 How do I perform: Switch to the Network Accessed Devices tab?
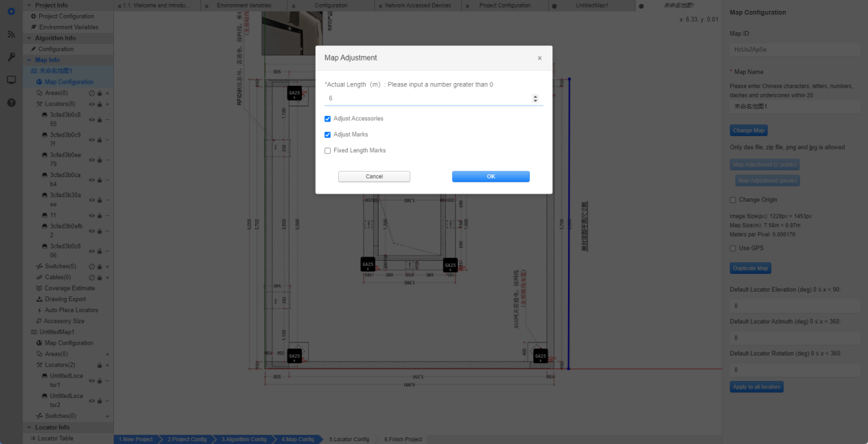click(417, 5)
